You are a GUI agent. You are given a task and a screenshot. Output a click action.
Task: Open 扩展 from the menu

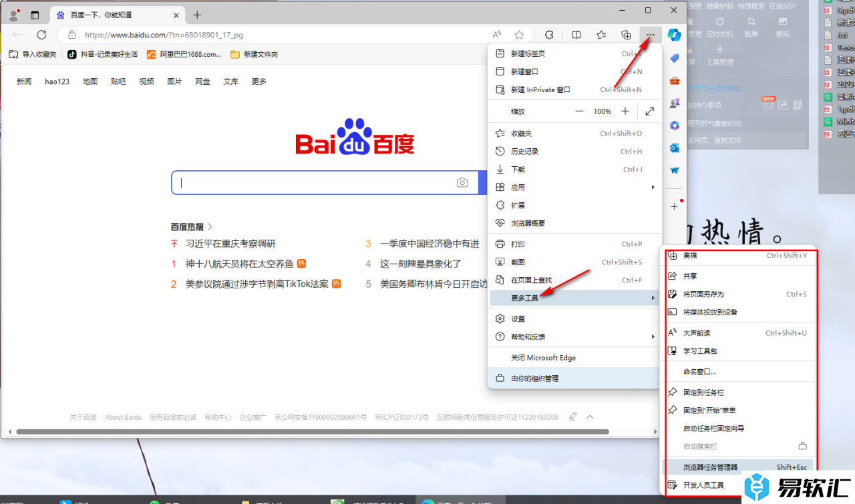pyautogui.click(x=574, y=206)
